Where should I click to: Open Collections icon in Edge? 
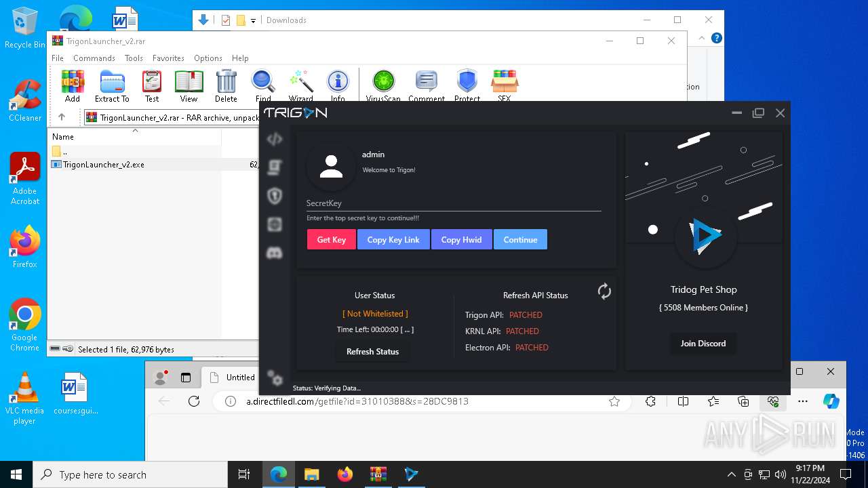743,401
